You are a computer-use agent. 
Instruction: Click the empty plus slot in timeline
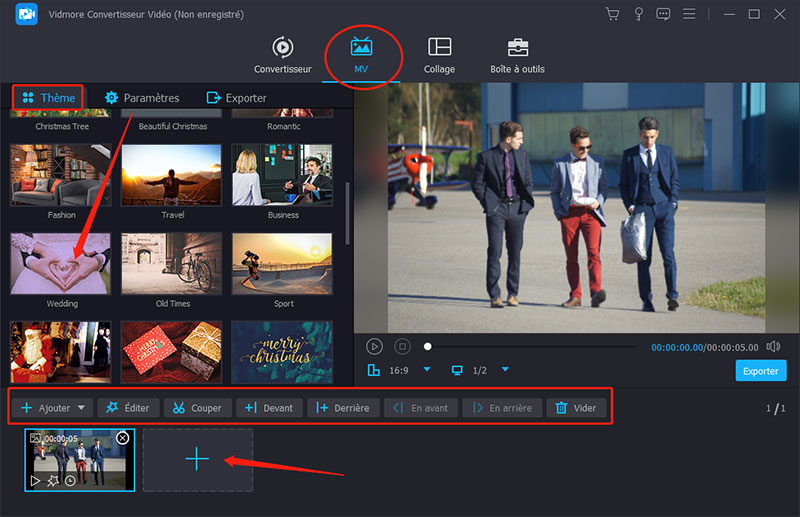[x=198, y=460]
